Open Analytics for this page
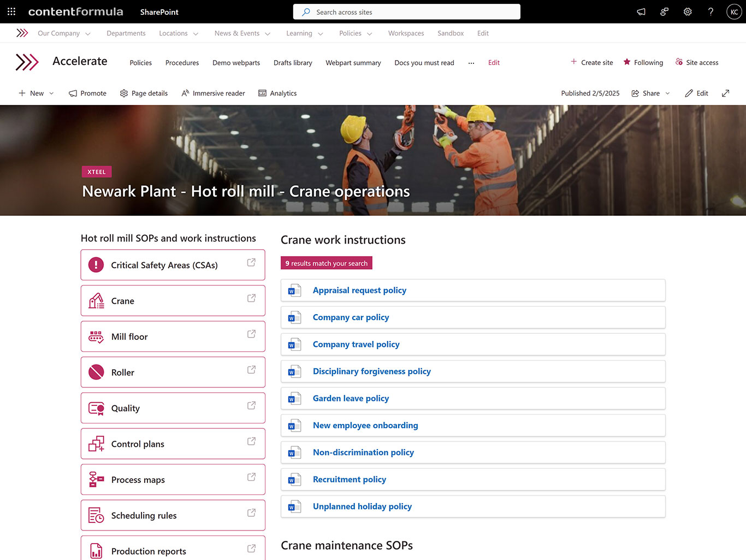The height and width of the screenshot is (560, 746). [x=277, y=93]
